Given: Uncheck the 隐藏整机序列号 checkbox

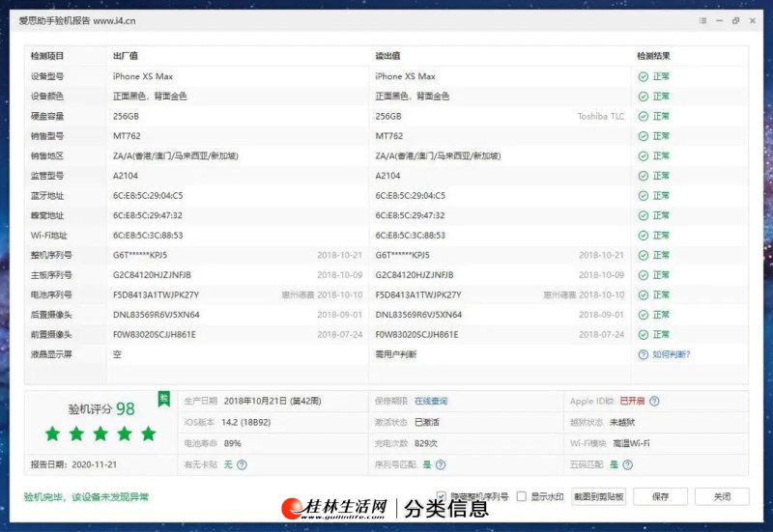Looking at the screenshot, I should click(442, 496).
